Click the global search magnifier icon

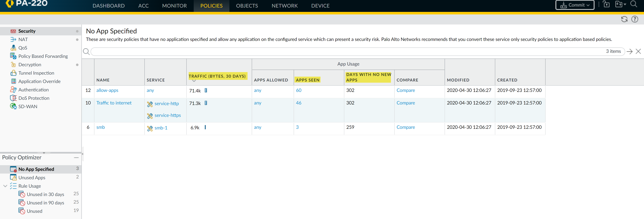(634, 4)
